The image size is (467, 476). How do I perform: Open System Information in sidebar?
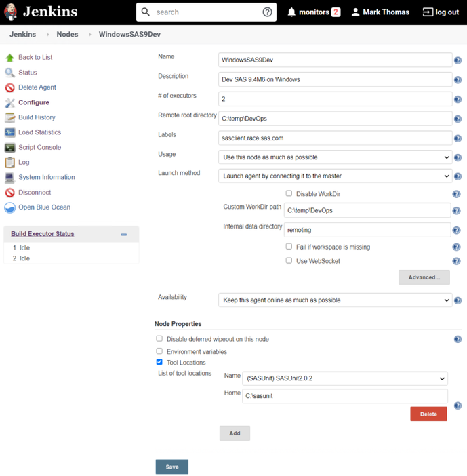[46, 177]
